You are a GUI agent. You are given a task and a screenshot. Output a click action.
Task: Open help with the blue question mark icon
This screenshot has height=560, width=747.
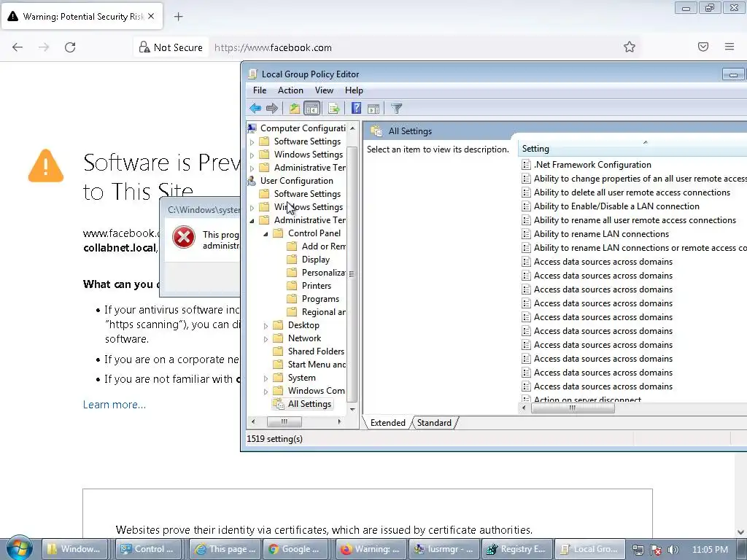point(356,109)
